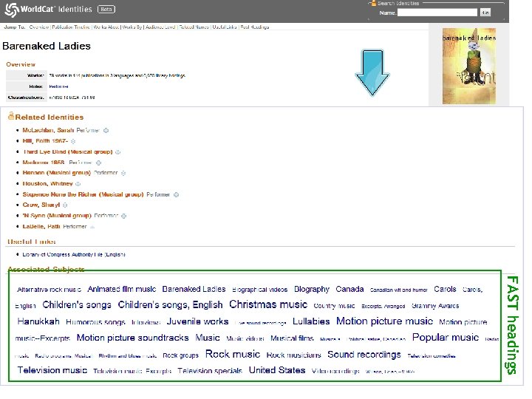The height and width of the screenshot is (399, 532).
Task: Click United States subject tag
Action: pyautogui.click(x=277, y=370)
